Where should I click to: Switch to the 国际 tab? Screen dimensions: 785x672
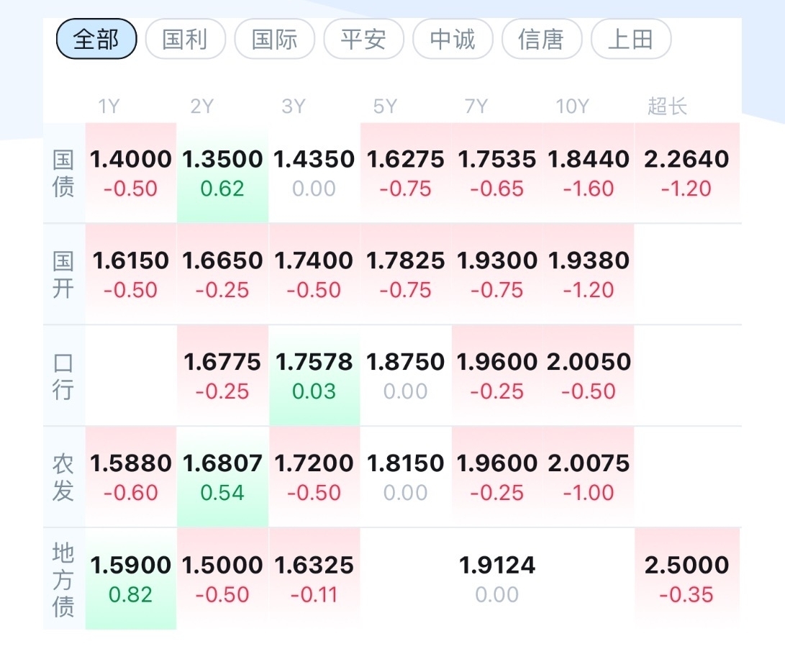coord(275,39)
